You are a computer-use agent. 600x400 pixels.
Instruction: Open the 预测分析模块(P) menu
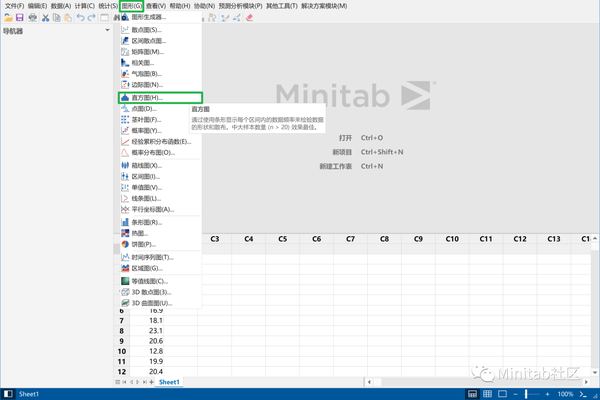pos(240,6)
